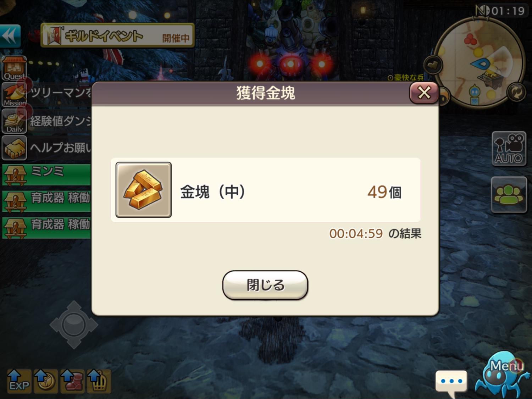Open the party members icon
This screenshot has height=399, width=532.
[509, 195]
